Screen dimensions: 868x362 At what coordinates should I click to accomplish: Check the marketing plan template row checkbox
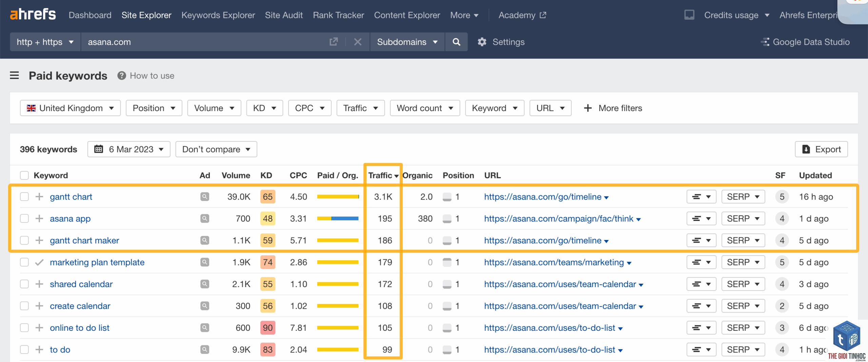point(24,262)
